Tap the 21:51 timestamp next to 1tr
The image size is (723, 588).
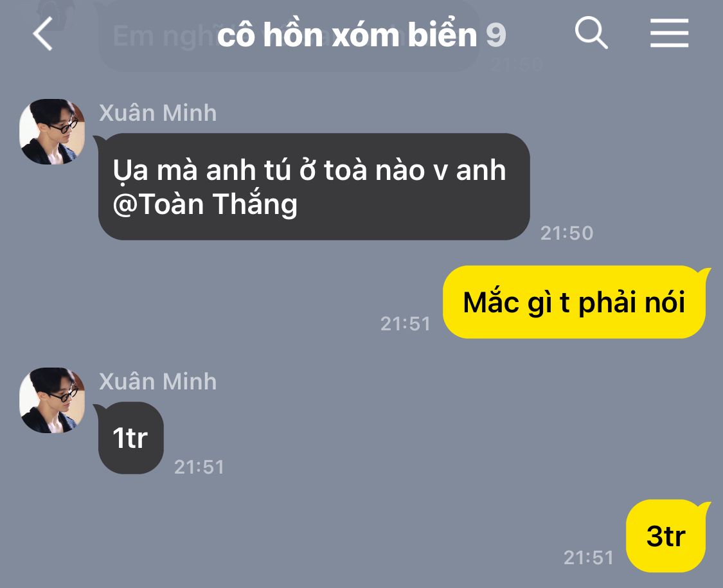click(x=199, y=467)
